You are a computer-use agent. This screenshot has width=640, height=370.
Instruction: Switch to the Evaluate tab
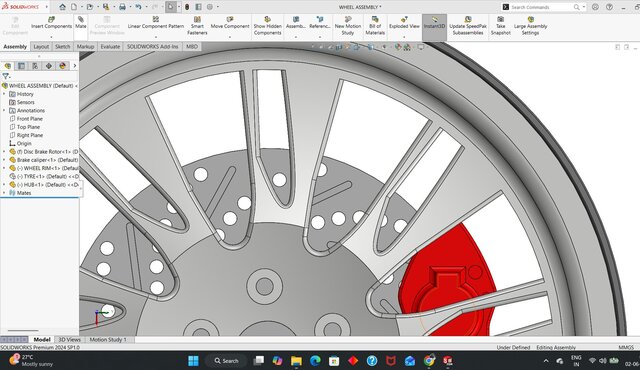110,47
